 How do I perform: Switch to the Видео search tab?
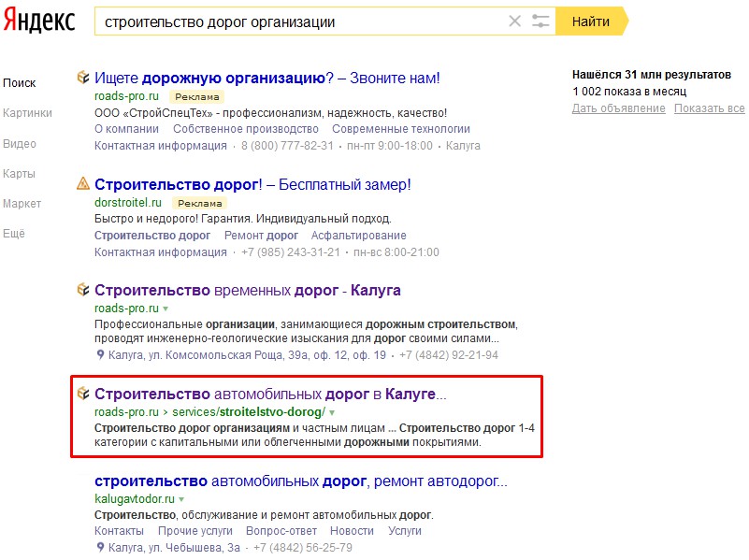coord(20,144)
